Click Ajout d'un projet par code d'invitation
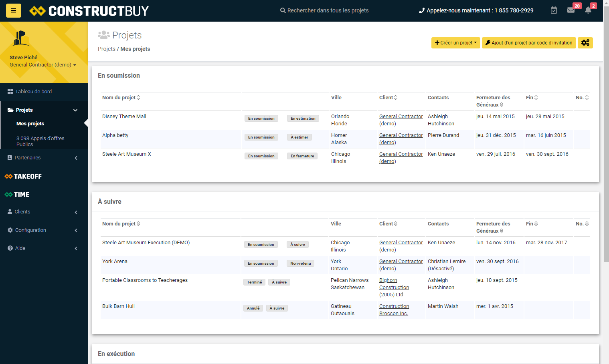Image resolution: width=609 pixels, height=364 pixels. (529, 43)
